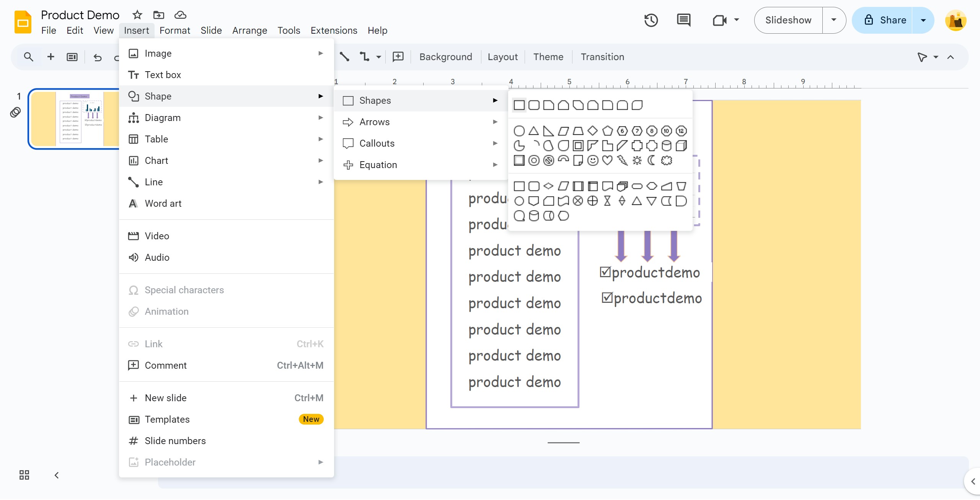Screen dimensions: 980x500
Task: Insert the flowchart multidocument shape
Action: click(622, 186)
